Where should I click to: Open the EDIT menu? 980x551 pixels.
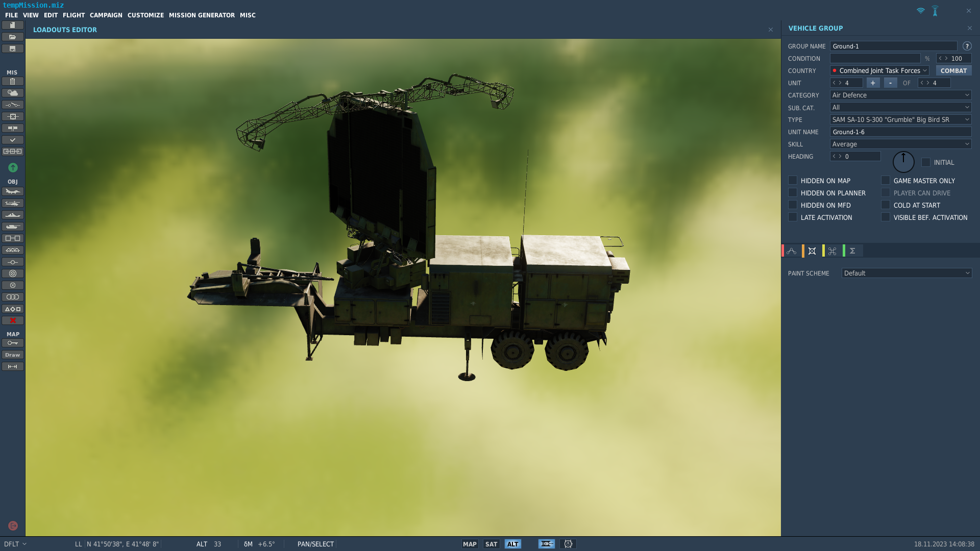[x=51, y=15]
